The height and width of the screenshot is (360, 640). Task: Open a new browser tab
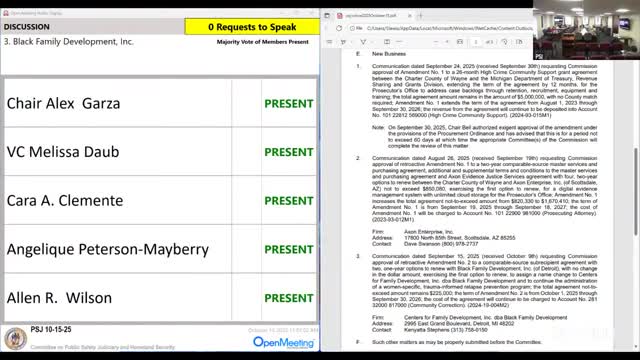tap(420, 16)
